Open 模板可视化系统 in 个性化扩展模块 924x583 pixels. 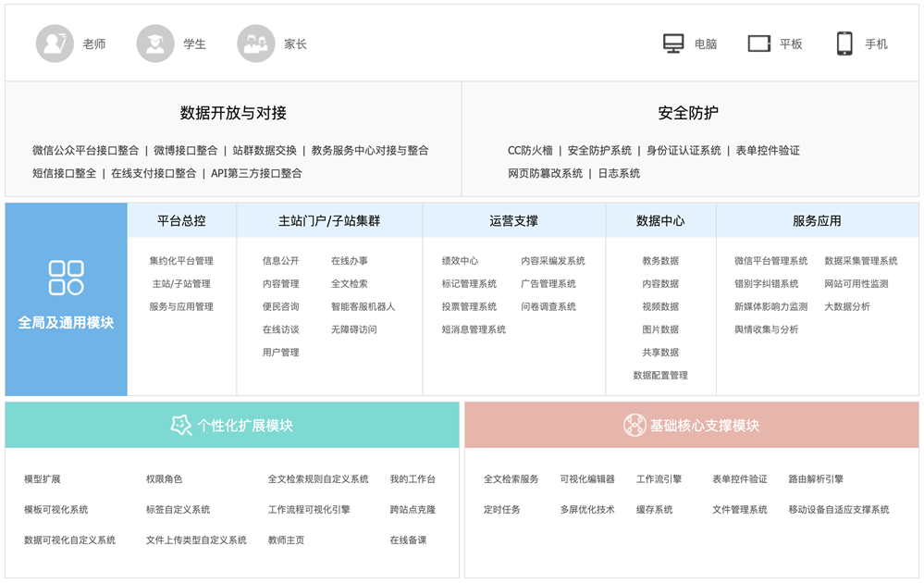56,509
